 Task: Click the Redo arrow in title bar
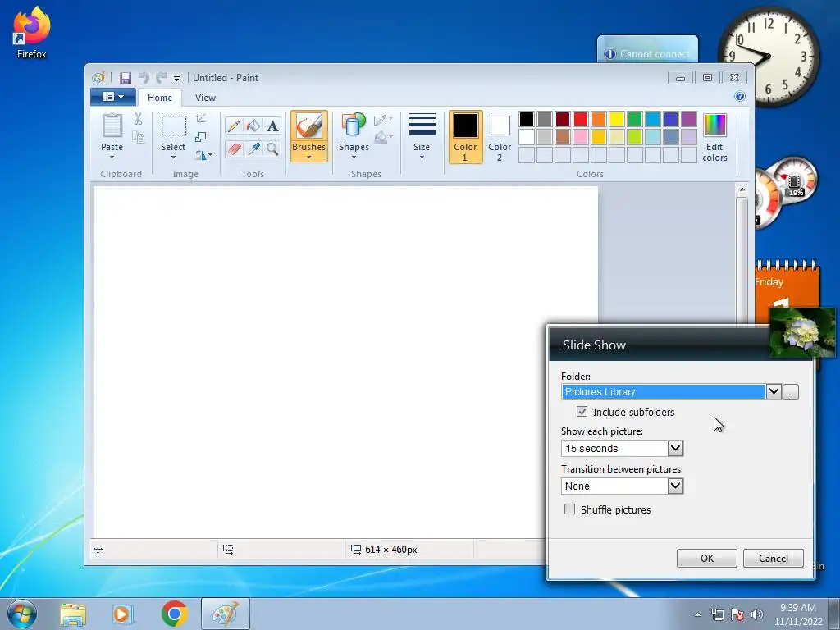(161, 78)
